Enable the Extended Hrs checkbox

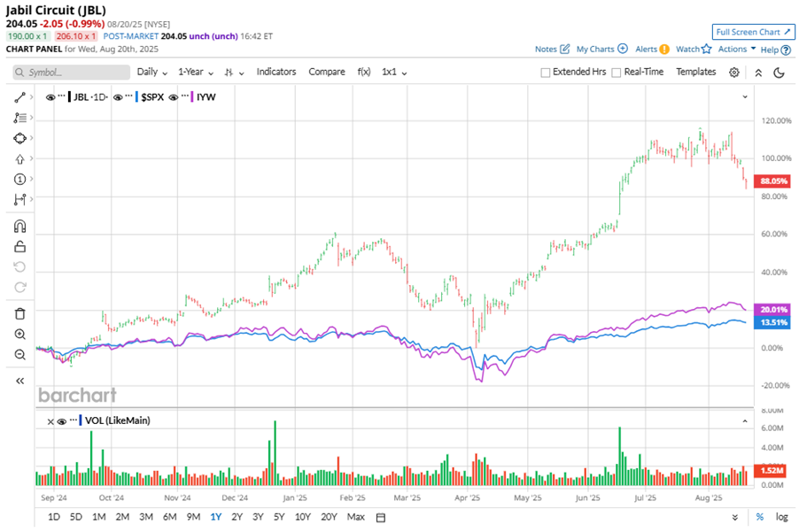[x=546, y=73]
